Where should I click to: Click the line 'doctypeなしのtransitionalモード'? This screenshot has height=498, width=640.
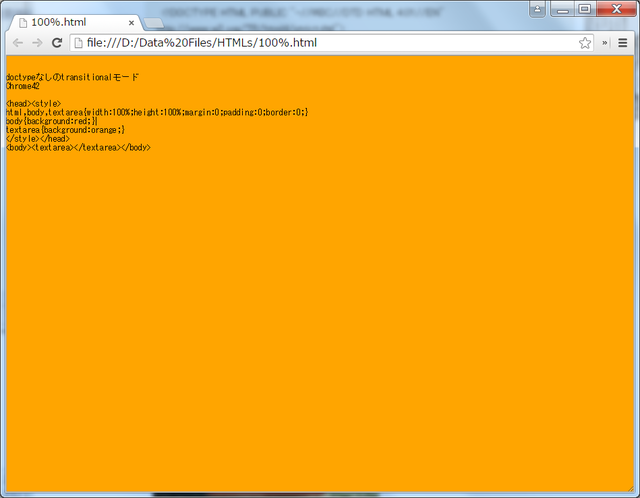[73, 77]
